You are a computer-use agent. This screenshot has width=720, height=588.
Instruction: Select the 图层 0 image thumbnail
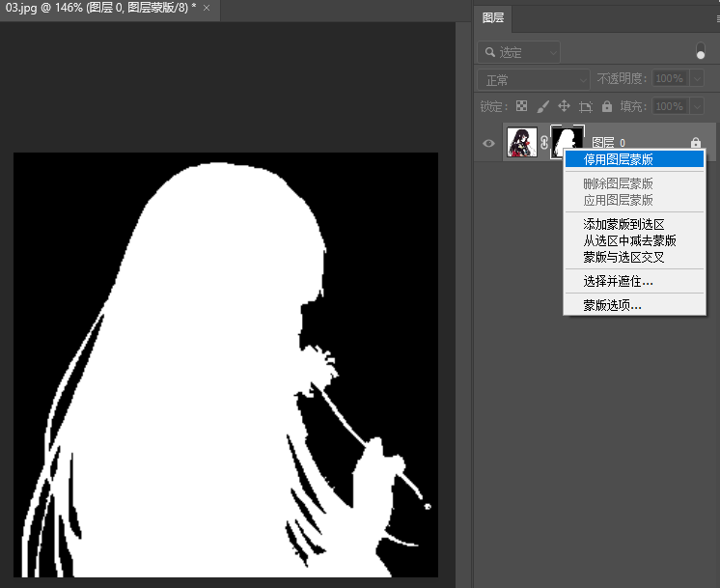click(x=522, y=142)
